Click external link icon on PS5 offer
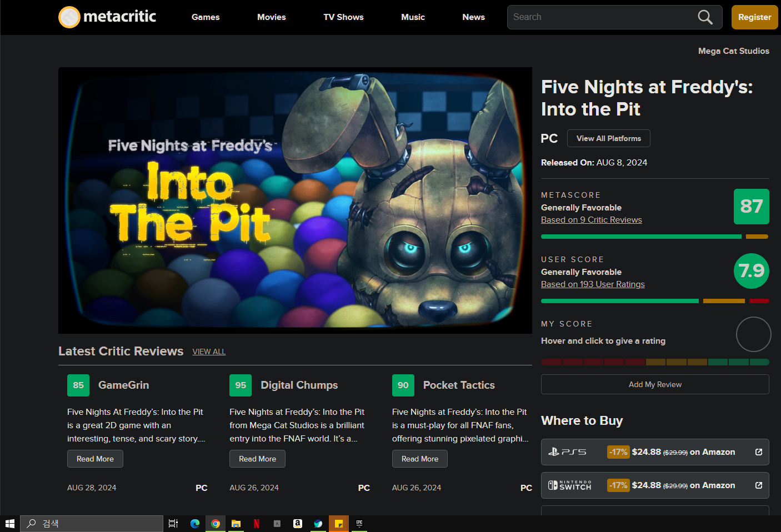Viewport: 781px width, 532px height. coord(759,452)
